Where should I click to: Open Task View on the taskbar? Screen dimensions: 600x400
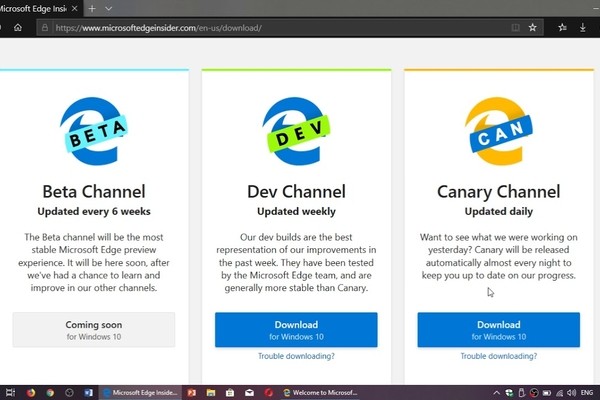(x=10, y=393)
